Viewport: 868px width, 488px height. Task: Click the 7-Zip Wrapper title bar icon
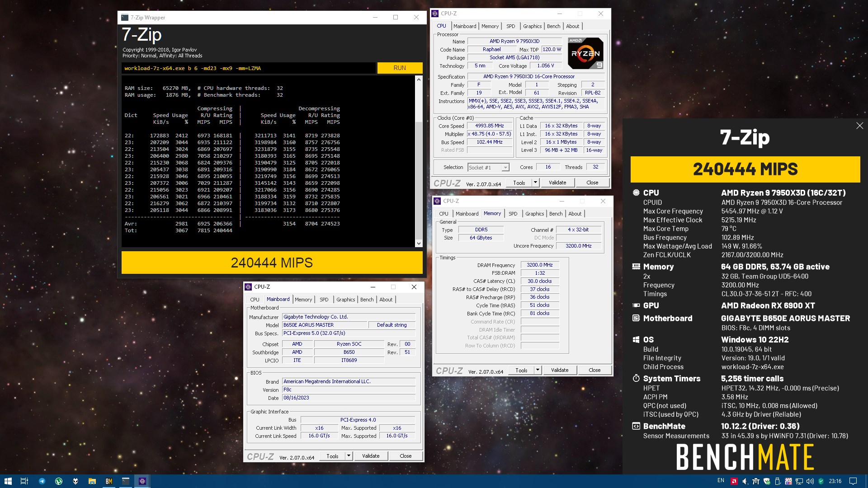click(x=125, y=17)
